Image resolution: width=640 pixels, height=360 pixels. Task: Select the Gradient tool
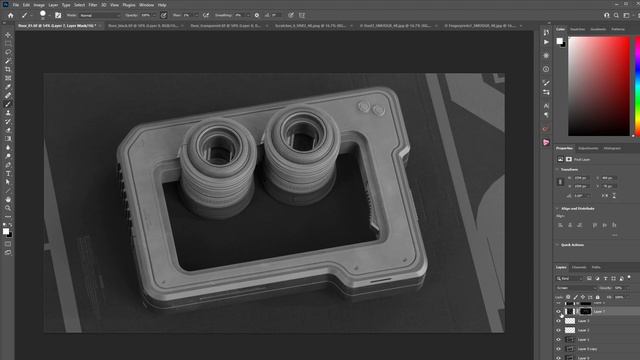pos(8,139)
